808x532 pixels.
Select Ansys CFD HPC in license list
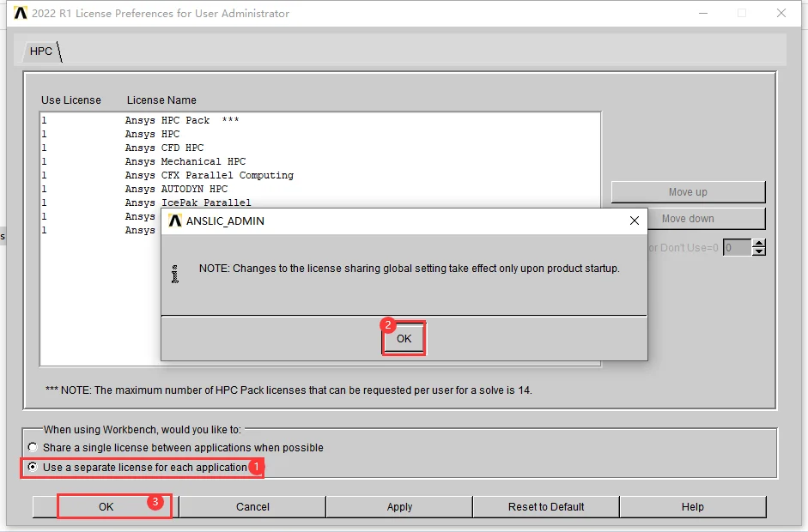pyautogui.click(x=320, y=148)
